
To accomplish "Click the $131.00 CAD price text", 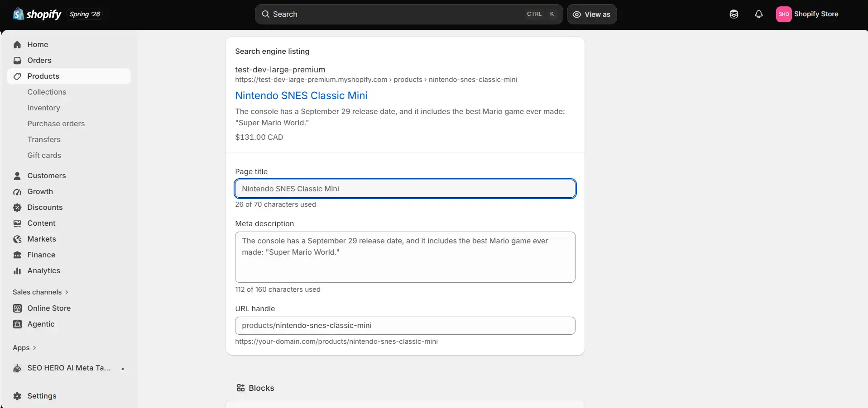I will [259, 137].
